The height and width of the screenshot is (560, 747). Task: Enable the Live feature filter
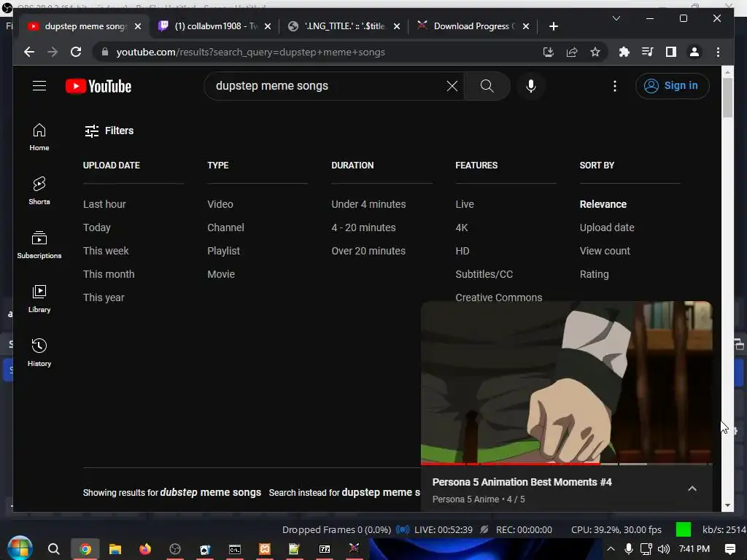point(465,204)
